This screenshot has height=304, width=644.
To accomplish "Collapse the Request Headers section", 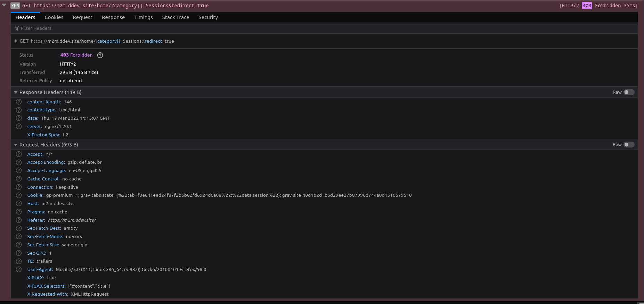I will [16, 145].
